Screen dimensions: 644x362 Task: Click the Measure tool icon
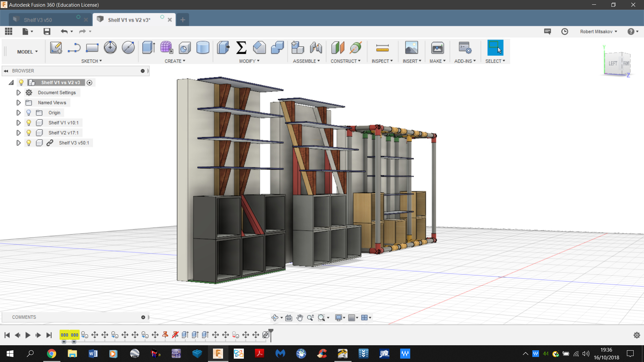(x=382, y=48)
